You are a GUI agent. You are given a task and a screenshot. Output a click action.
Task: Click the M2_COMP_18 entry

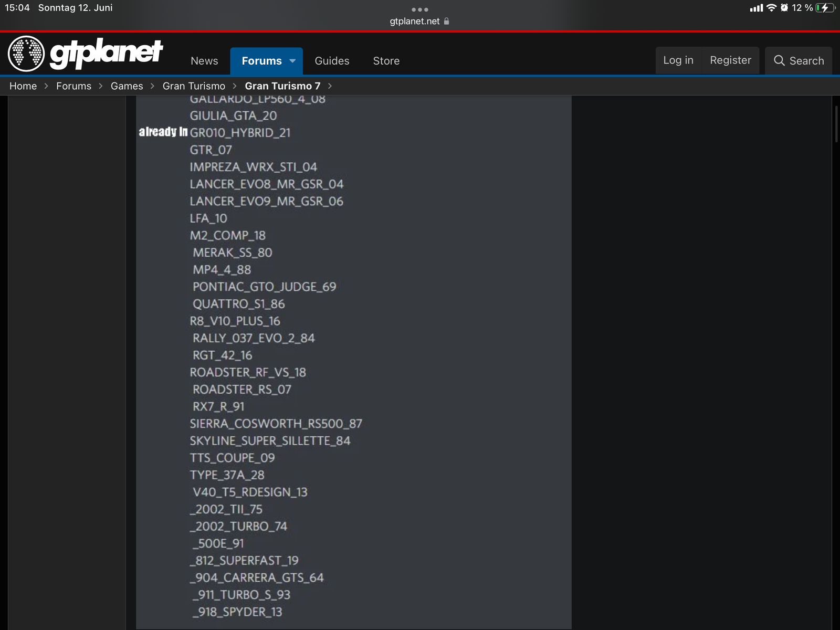[x=228, y=236]
